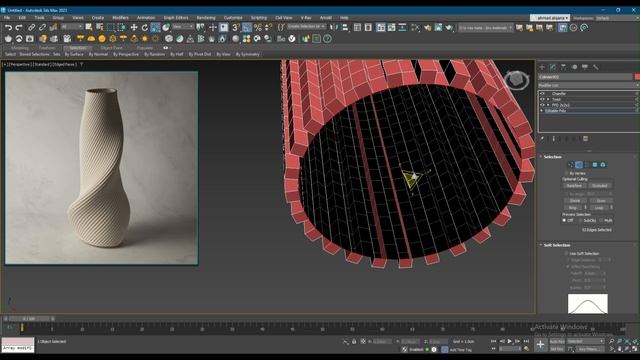
Task: Select Polygon sub-object level icon
Action: click(595, 164)
